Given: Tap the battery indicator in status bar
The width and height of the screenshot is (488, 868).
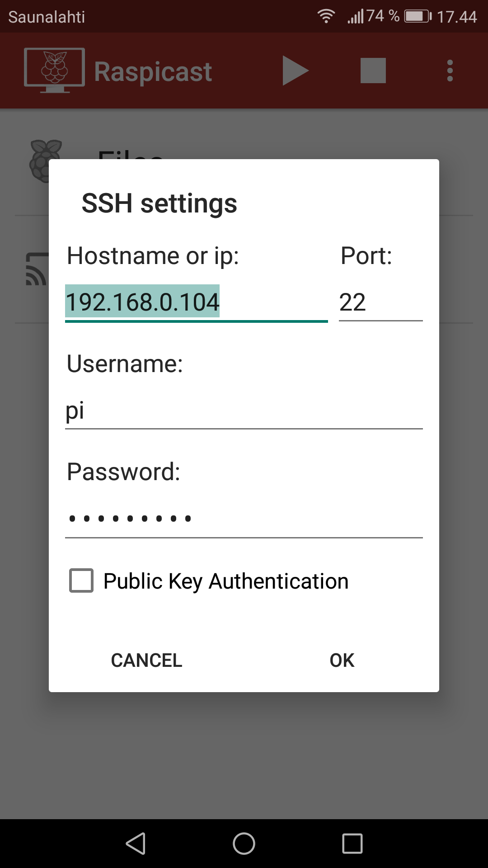Looking at the screenshot, I should pyautogui.click(x=418, y=17).
